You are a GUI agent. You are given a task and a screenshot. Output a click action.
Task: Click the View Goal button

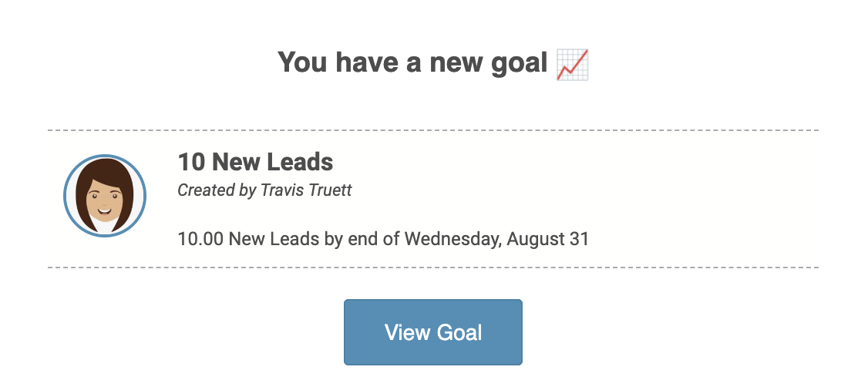(433, 332)
